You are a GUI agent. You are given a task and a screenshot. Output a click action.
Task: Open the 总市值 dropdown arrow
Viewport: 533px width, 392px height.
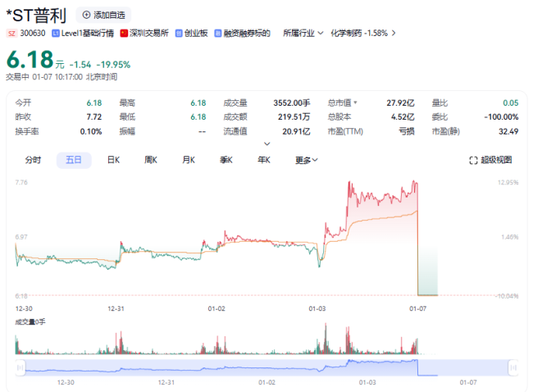356,103
